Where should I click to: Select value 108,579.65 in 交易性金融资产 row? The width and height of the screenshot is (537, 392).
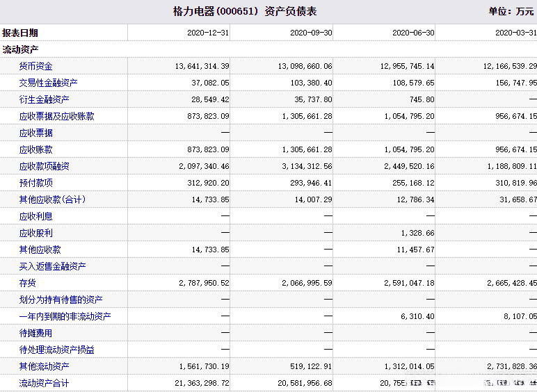pyautogui.click(x=413, y=83)
